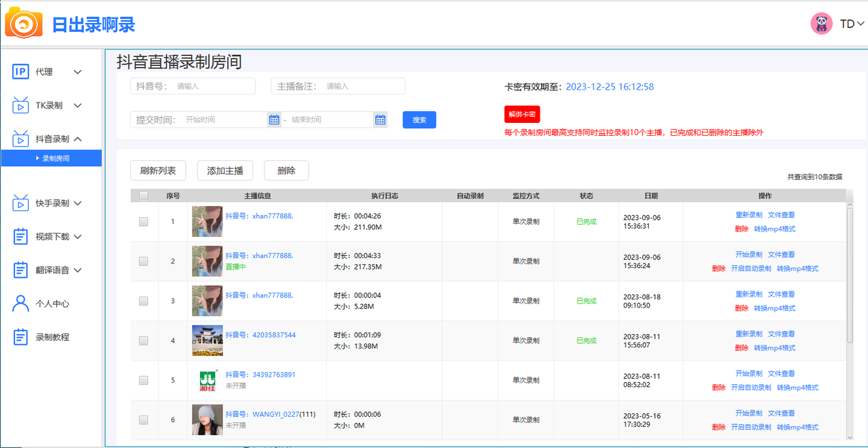Click the person icon beside 个人中心
Viewport: 868px width, 448px height.
coord(21,303)
